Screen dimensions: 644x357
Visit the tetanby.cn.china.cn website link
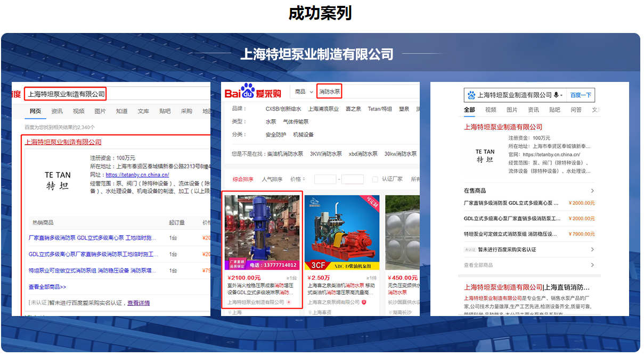pyautogui.click(x=136, y=175)
